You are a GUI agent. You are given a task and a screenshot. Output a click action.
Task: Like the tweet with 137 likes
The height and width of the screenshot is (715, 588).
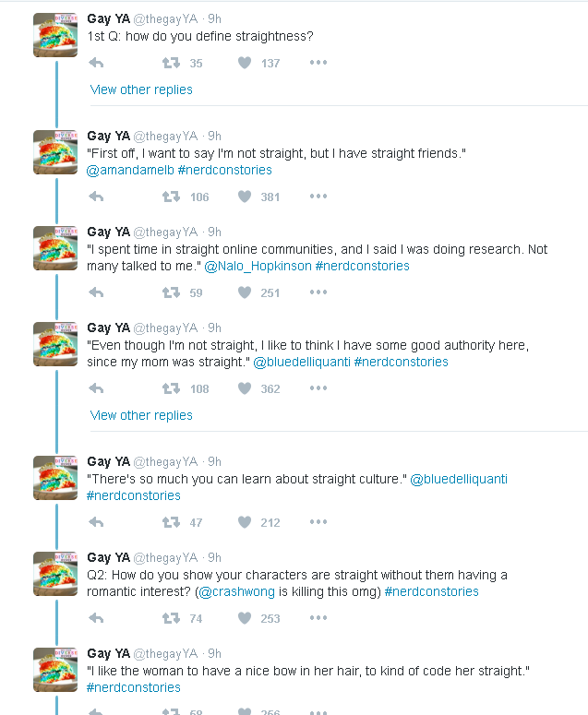pyautogui.click(x=245, y=64)
